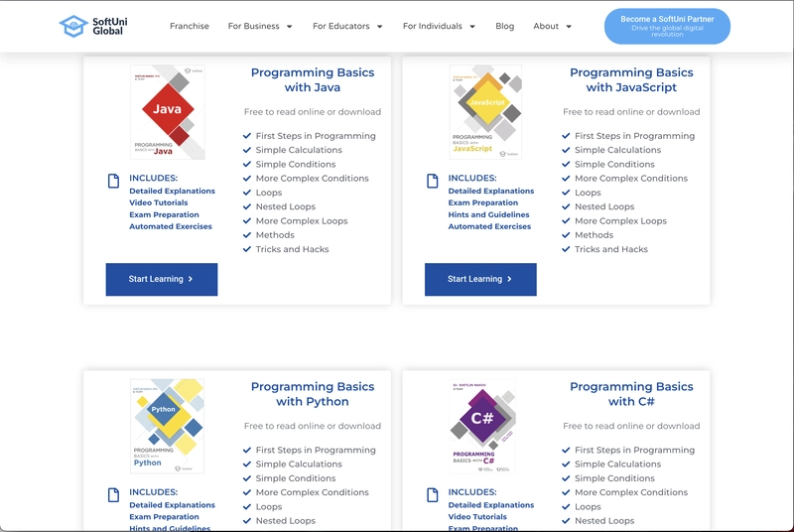Screen dimensions: 794x532
Task: Expand the For Educators dropdown arrow
Action: click(380, 27)
